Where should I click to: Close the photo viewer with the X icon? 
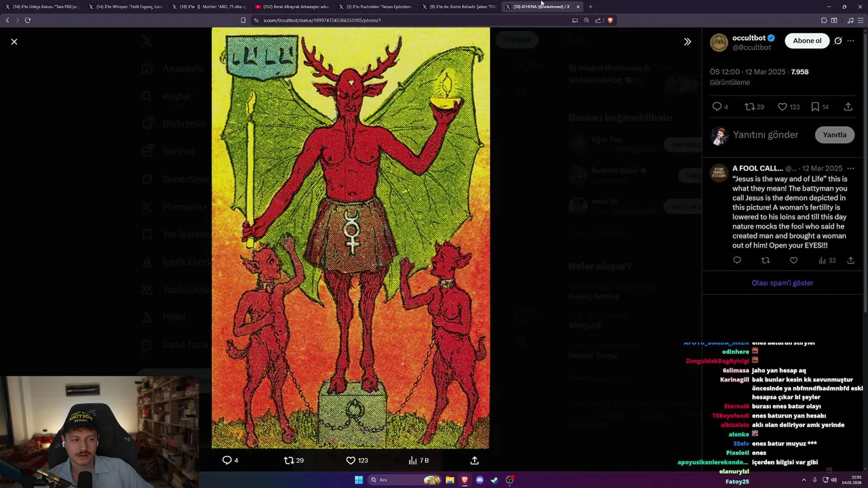point(14,41)
